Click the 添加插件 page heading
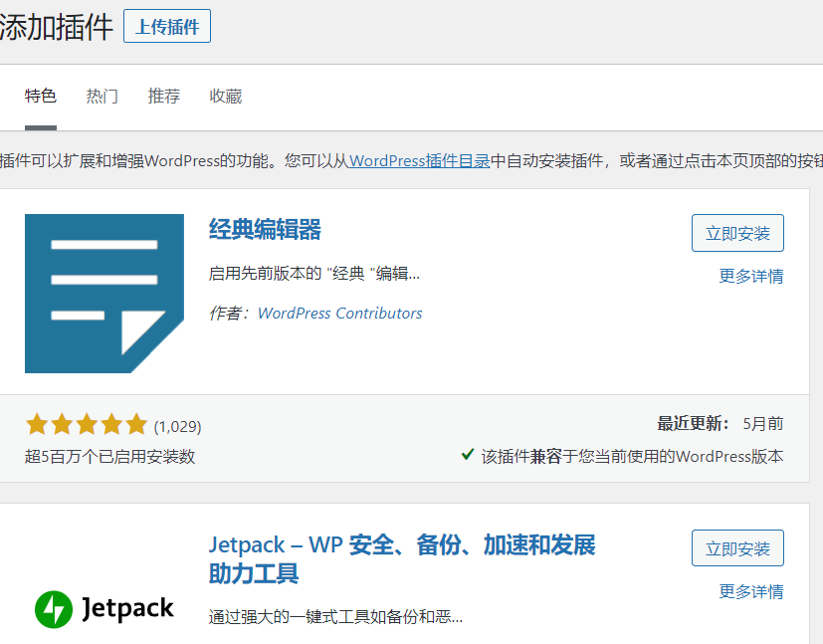The height and width of the screenshot is (644, 823). [x=56, y=26]
